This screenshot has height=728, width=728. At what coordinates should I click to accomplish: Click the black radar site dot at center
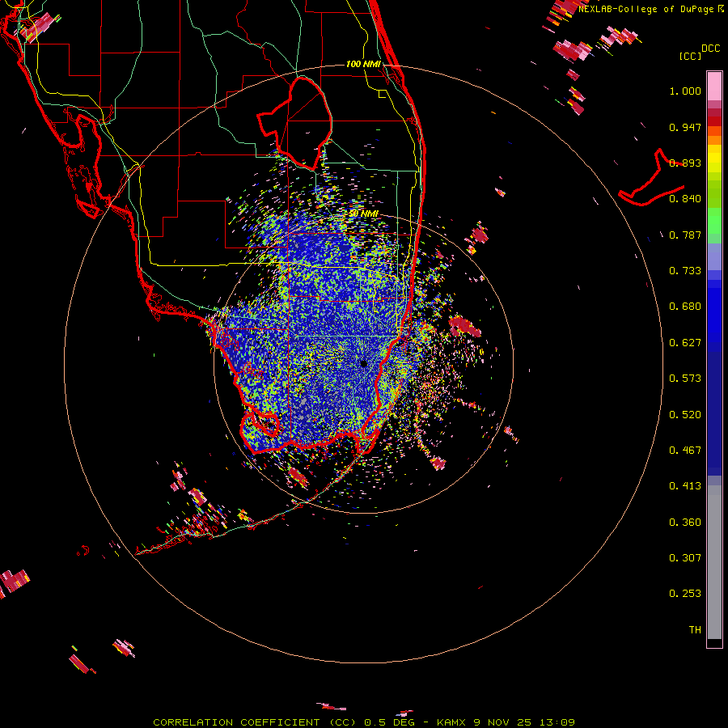point(363,363)
